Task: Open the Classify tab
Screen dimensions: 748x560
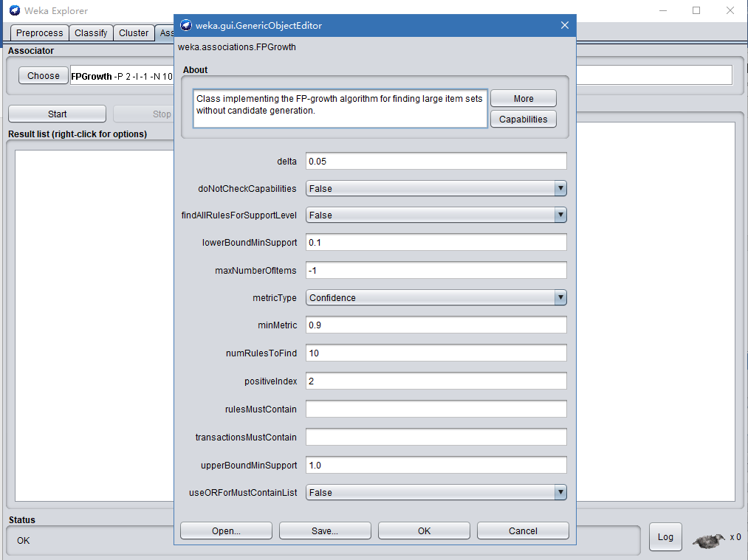Action: (x=91, y=33)
